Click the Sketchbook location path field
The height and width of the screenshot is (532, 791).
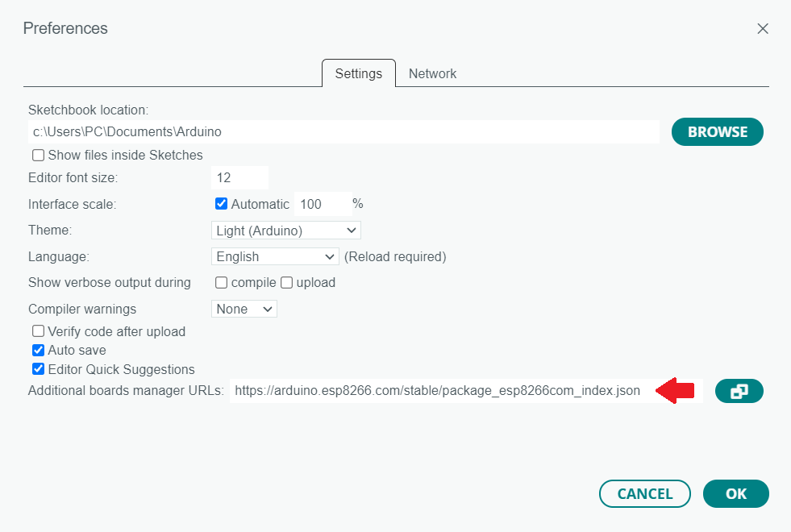coord(343,131)
